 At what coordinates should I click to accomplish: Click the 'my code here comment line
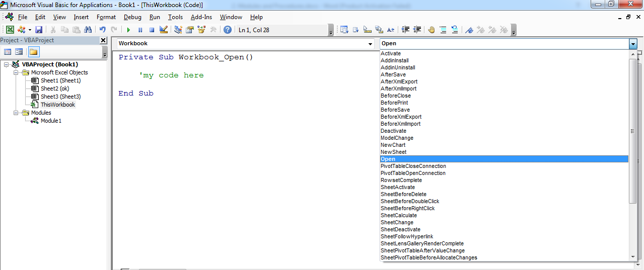(x=171, y=75)
